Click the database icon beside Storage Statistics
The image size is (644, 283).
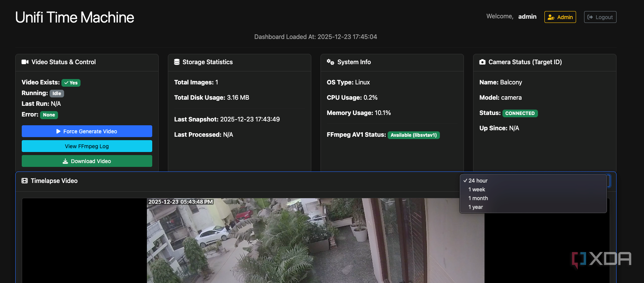177,62
